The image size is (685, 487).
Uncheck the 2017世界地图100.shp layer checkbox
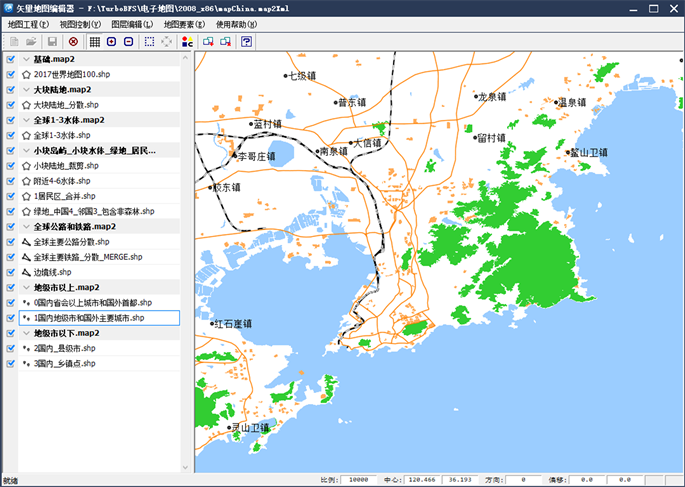[x=10, y=74]
